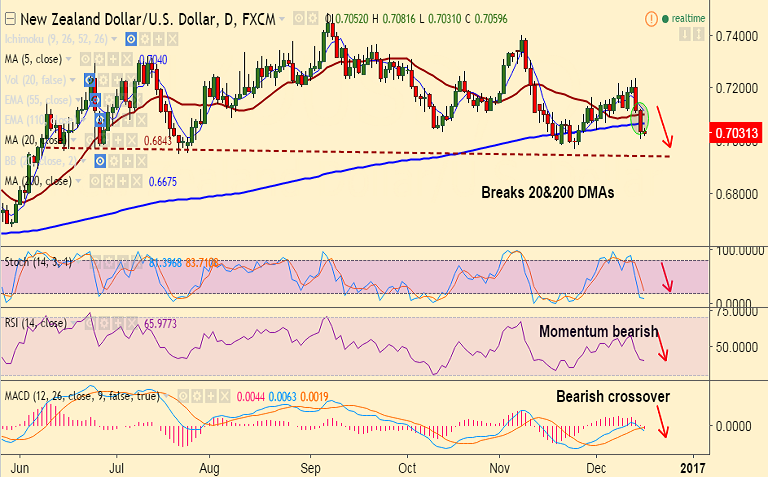Toggle the Ichimoku visibility eye icon
The width and height of the screenshot is (768, 478).
click(x=131, y=39)
